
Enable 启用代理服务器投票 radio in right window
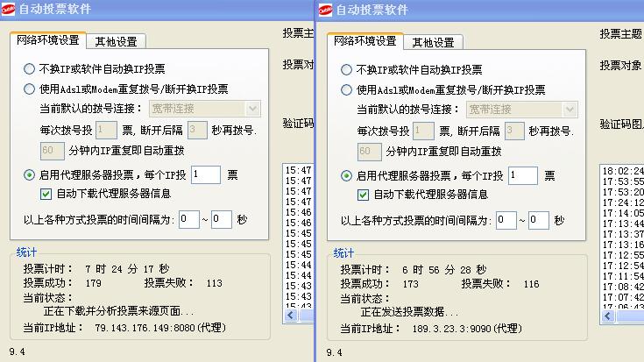(x=347, y=175)
